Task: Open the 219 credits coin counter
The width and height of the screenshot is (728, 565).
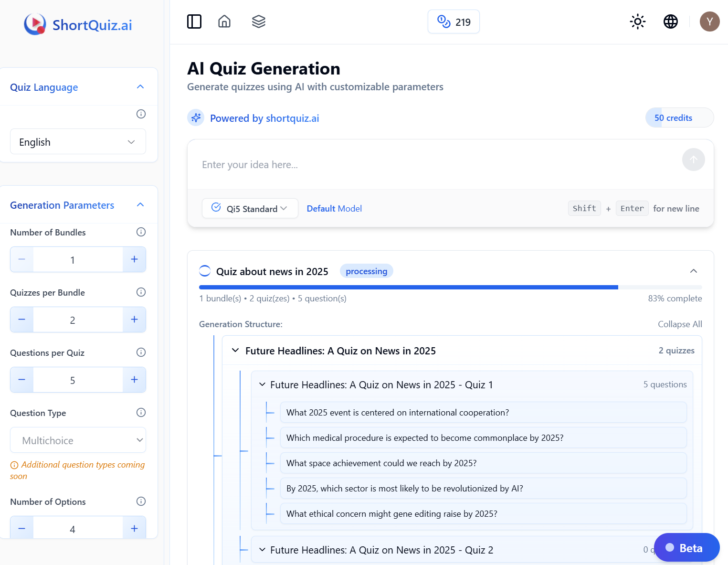Action: coord(454,21)
